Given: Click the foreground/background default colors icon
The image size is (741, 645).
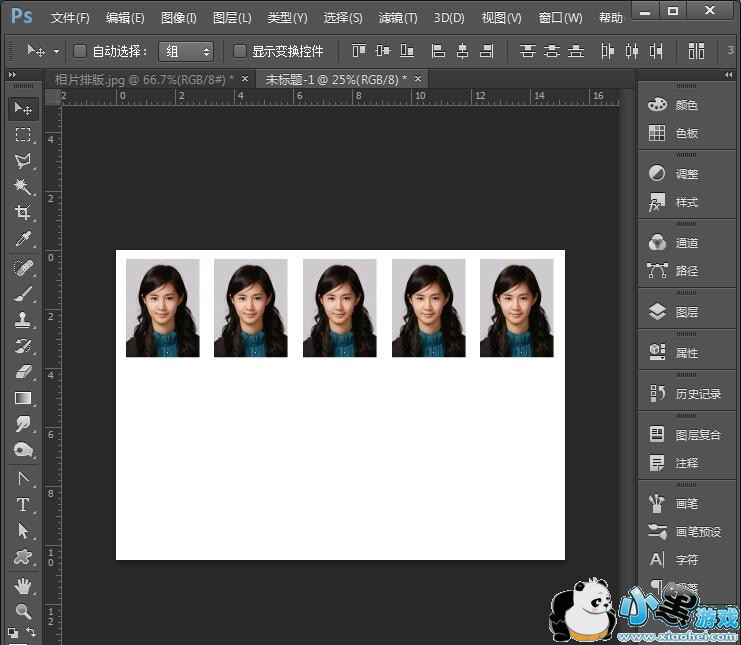Looking at the screenshot, I should pos(12,632).
